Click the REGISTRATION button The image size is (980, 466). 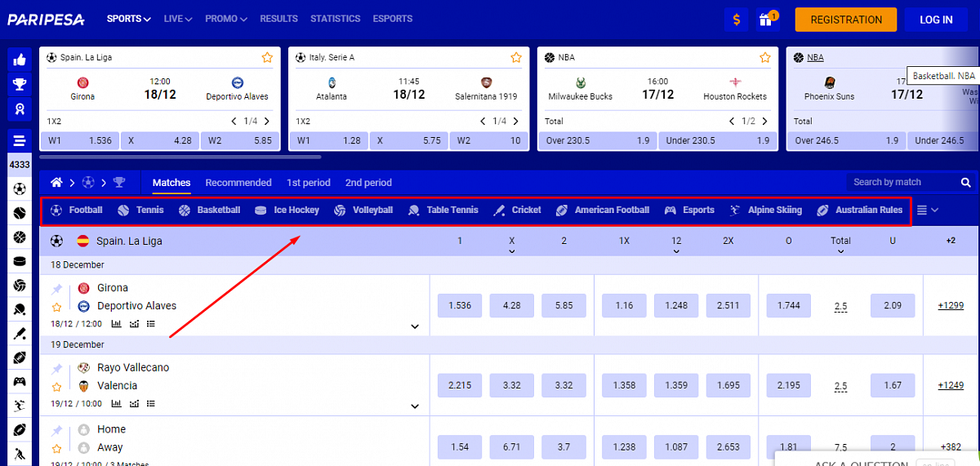click(846, 20)
